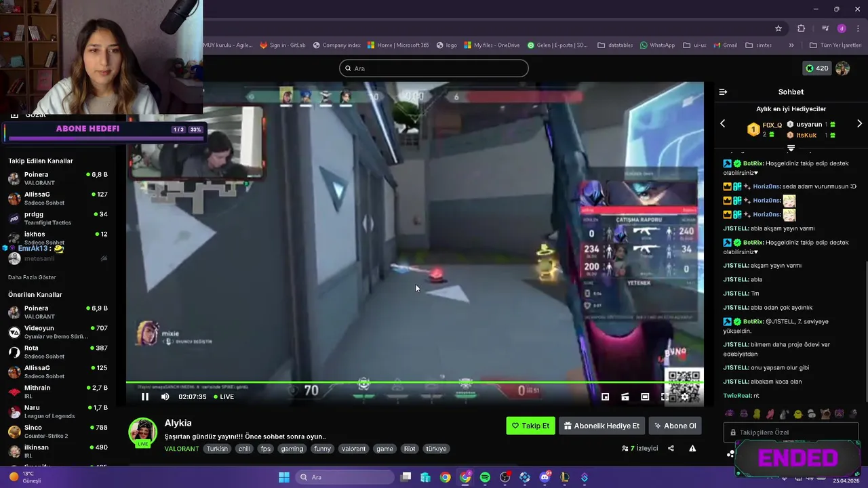The height and width of the screenshot is (488, 868).
Task: Open Mithrain IRL channel
Action: tap(58, 391)
